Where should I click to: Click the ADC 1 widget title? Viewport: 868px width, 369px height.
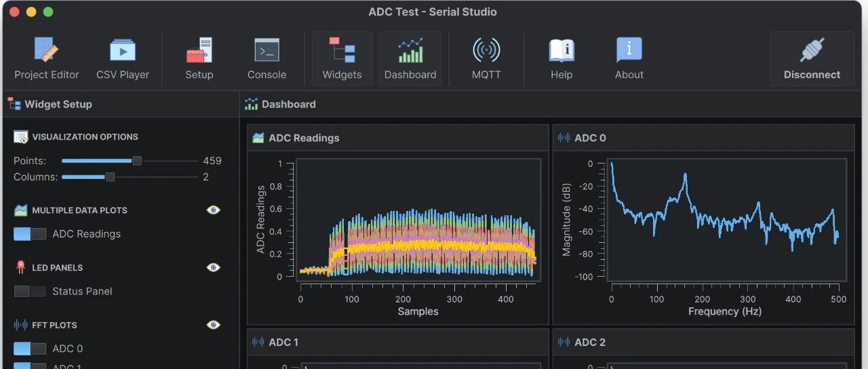pyautogui.click(x=283, y=342)
